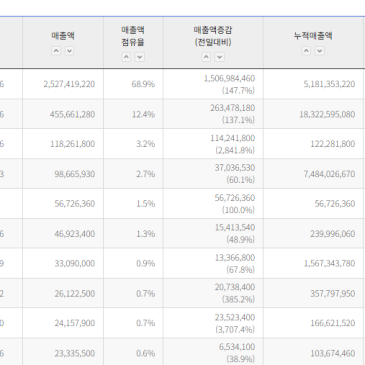Select the 1,567,343,780 cumulative sales cell
Image resolution: width=365 pixels, height=365 pixels.
click(313, 263)
